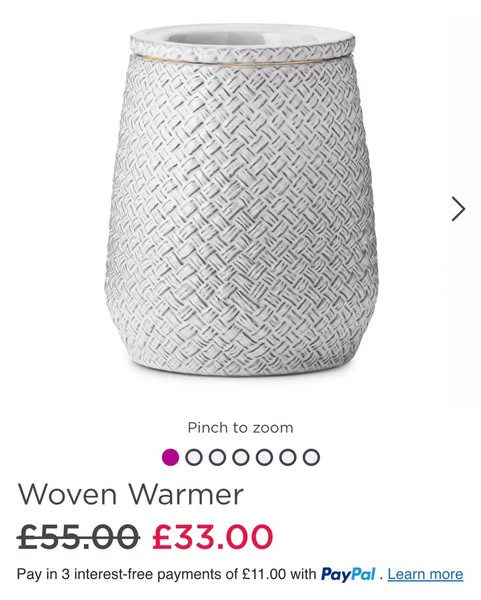Show the last carousel image dot
The height and width of the screenshot is (600, 481).
tap(311, 457)
